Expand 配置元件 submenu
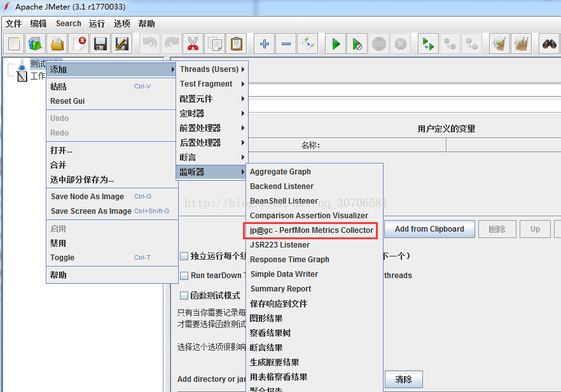Viewport: 561px width, 392px height. [212, 99]
